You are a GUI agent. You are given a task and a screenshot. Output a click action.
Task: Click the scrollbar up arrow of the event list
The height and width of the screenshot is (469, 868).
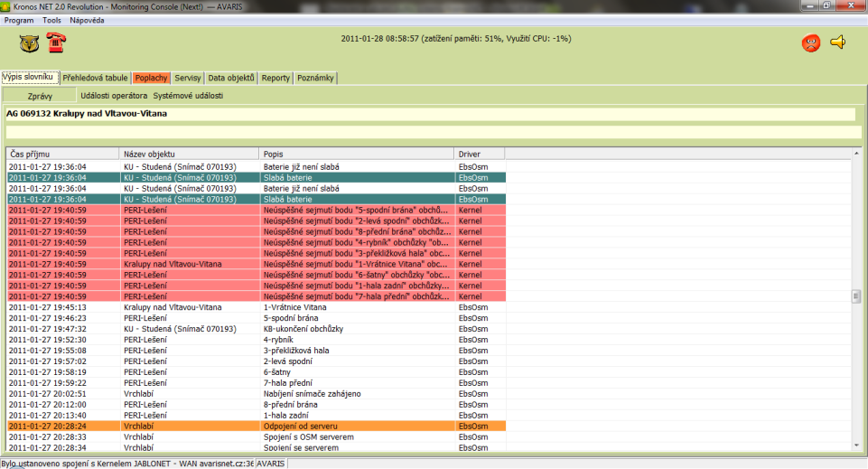(856, 154)
